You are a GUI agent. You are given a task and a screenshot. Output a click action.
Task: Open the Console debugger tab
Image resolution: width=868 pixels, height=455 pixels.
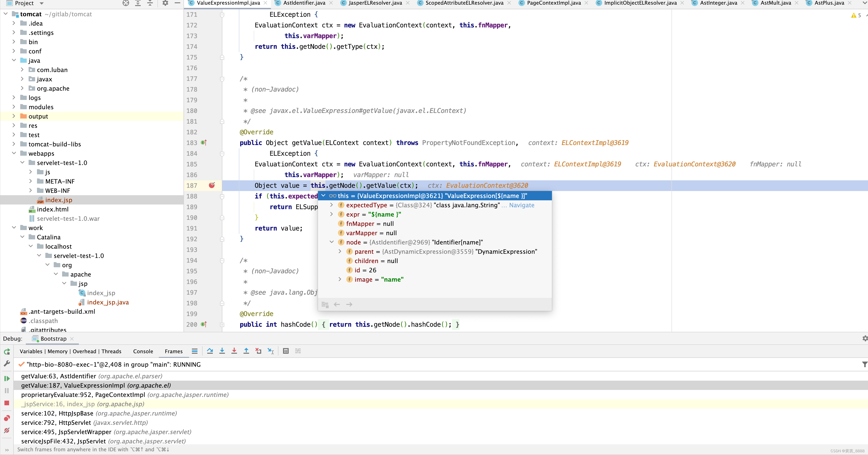coord(143,351)
